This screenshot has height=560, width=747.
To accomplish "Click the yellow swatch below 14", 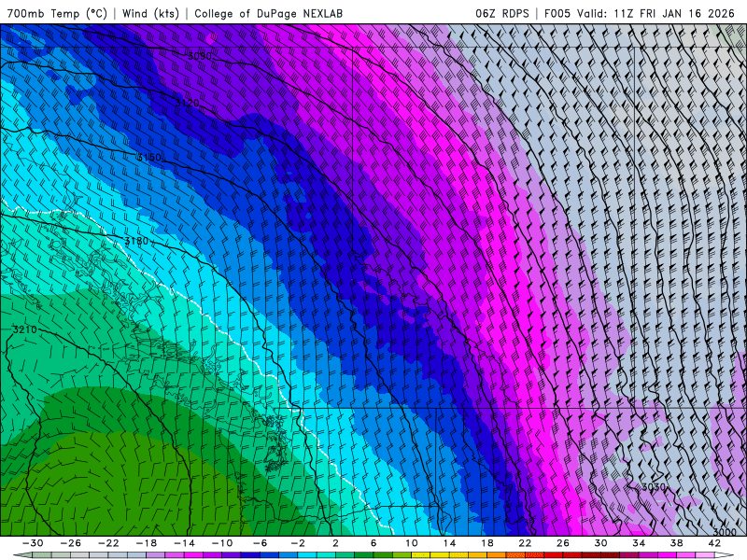I will (x=458, y=555).
